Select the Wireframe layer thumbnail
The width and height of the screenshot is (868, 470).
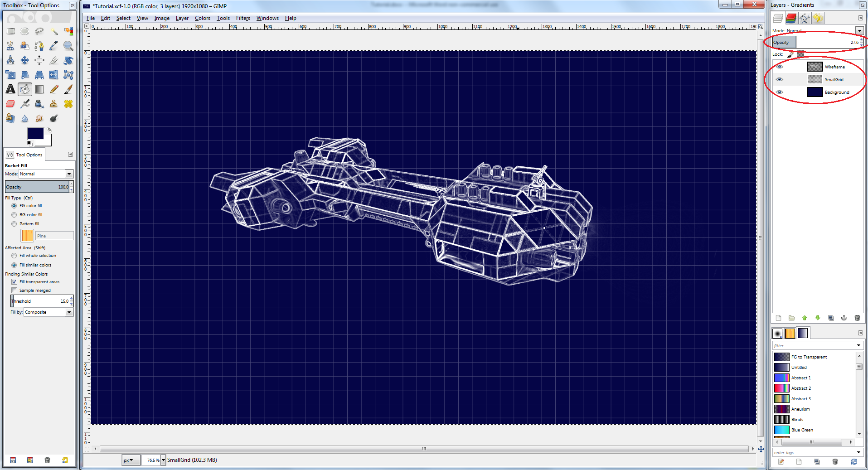click(815, 67)
